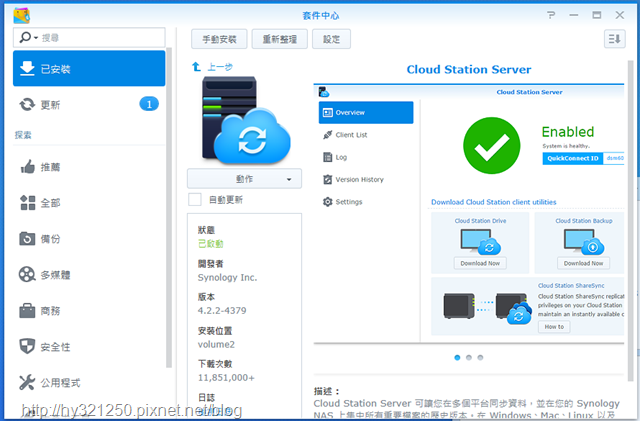The width and height of the screenshot is (640, 421).
Task: Click the Synology Inc. developer text
Action: 227,278
